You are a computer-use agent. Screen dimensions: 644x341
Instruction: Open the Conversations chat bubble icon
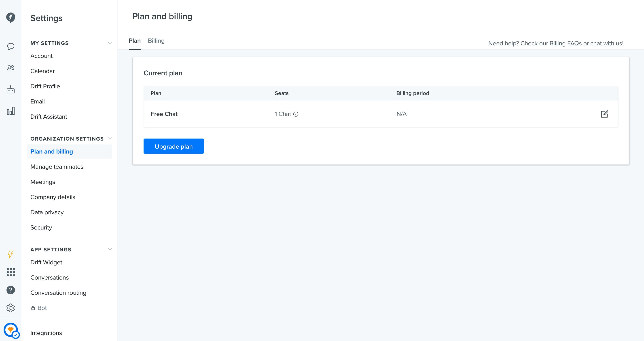11,46
